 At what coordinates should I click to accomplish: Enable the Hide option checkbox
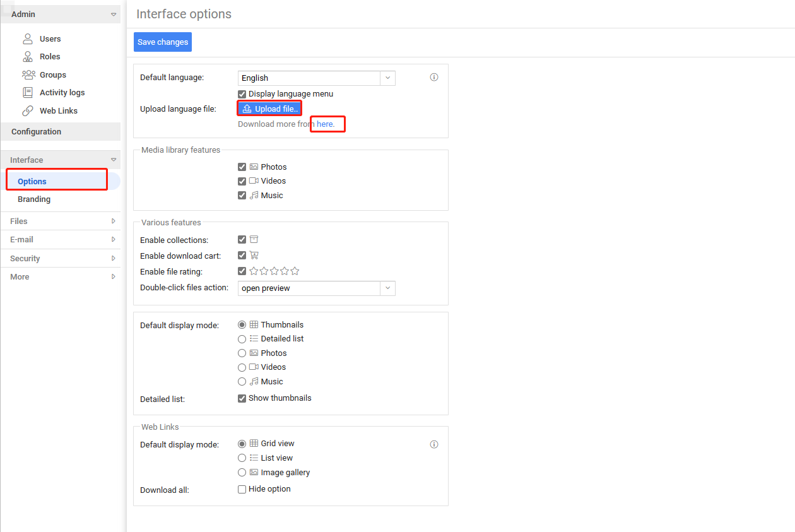[x=242, y=489]
